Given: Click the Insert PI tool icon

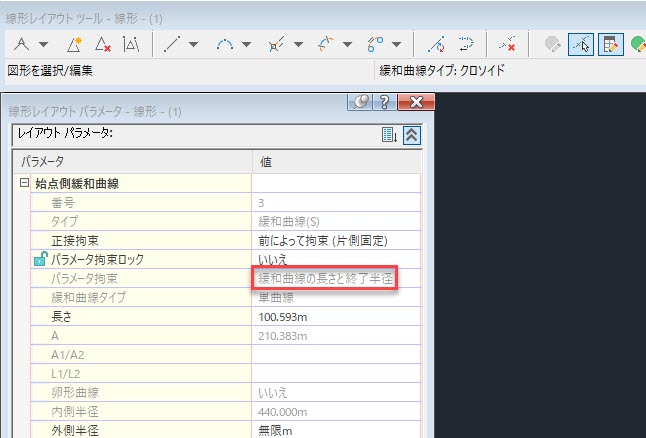Looking at the screenshot, I should [74, 44].
